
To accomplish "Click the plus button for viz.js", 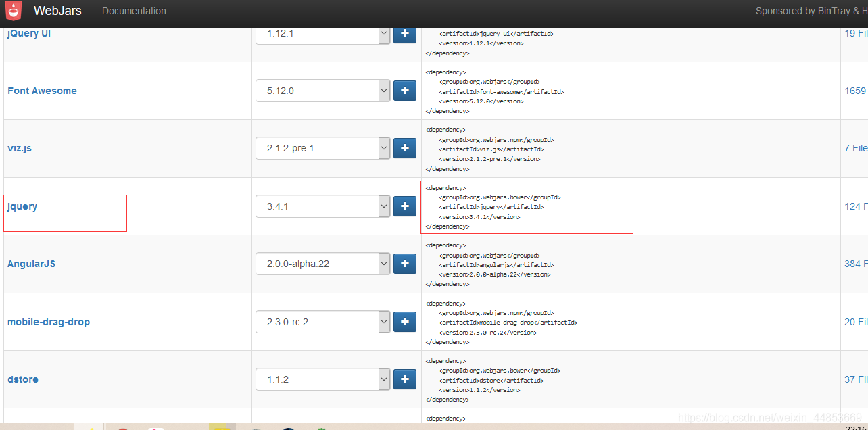I will click(405, 148).
